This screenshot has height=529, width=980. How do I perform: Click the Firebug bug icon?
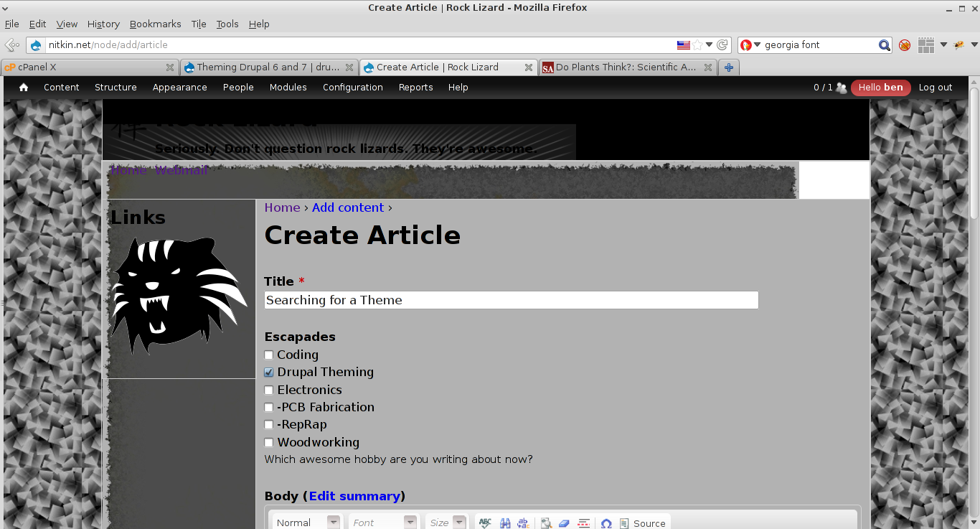[x=958, y=45]
